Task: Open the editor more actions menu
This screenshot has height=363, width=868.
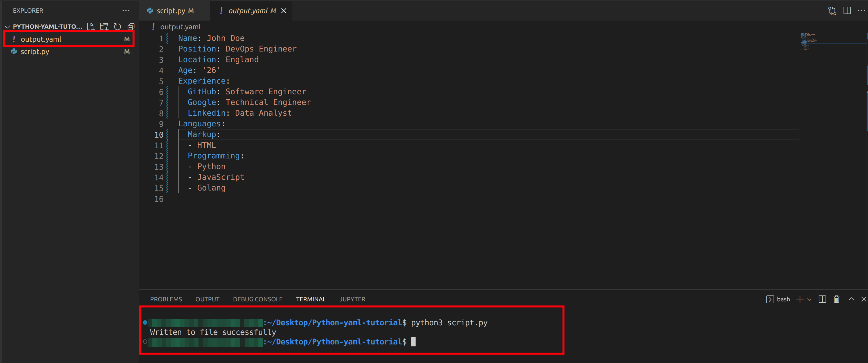Action: (x=861, y=10)
